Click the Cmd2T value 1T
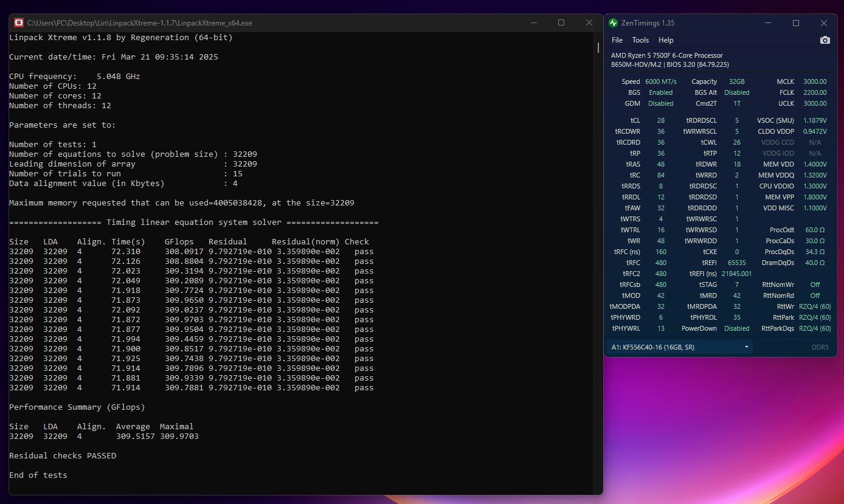This screenshot has height=504, width=844. click(736, 103)
